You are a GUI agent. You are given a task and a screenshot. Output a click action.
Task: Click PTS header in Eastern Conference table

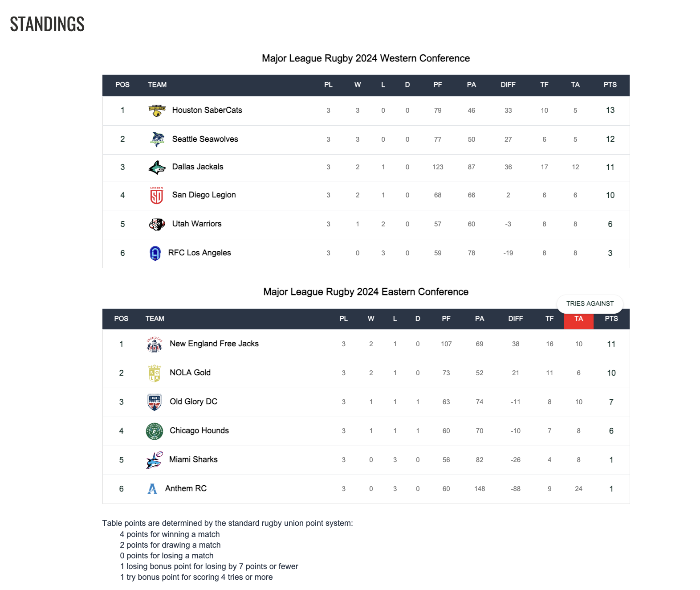611,319
